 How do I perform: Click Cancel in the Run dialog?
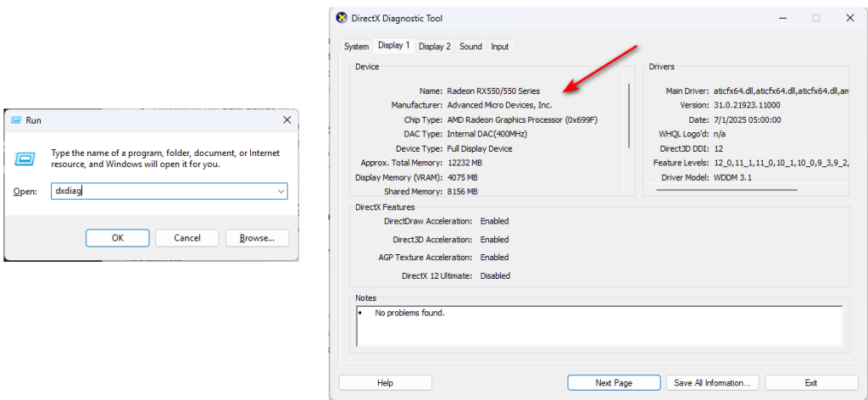coord(187,238)
